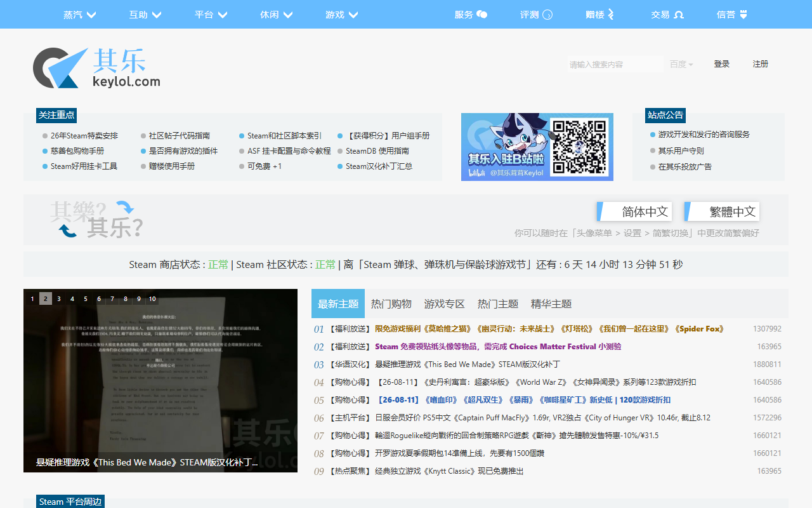Select 繁體中文 language button

pos(722,211)
